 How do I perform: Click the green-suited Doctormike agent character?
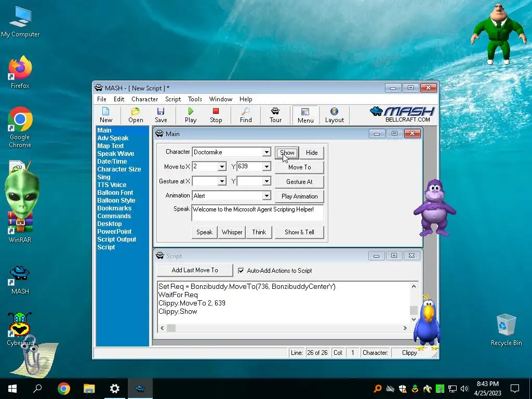[x=497, y=34]
